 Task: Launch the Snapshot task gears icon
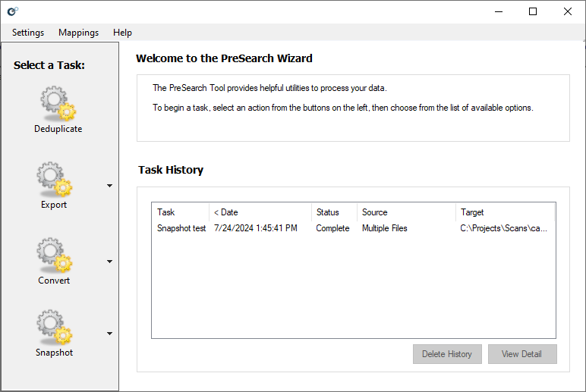54,328
